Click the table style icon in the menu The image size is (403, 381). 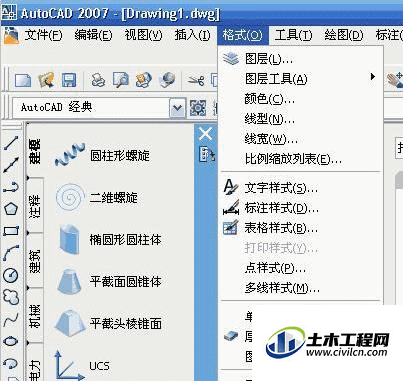[x=231, y=228]
